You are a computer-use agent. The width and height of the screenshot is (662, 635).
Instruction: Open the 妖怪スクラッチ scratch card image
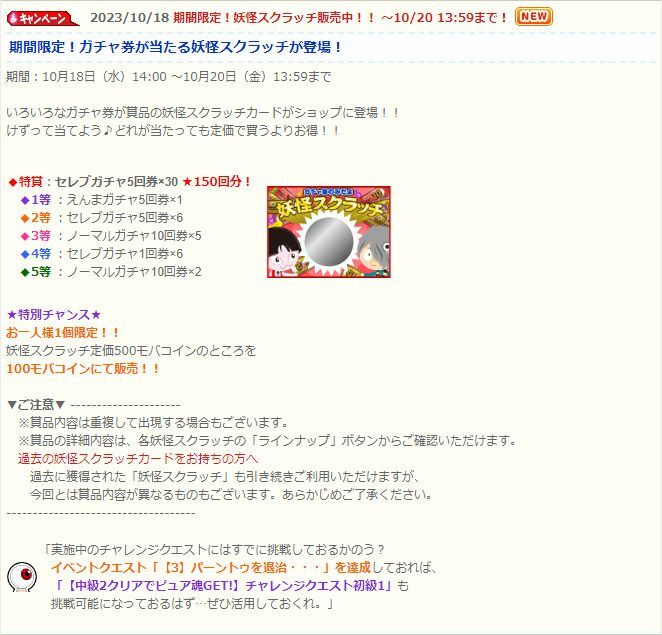328,232
